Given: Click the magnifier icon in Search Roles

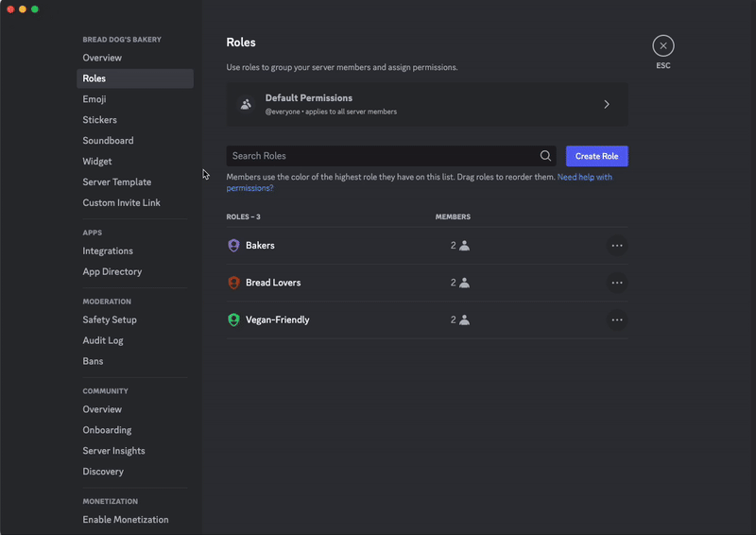Looking at the screenshot, I should [545, 156].
